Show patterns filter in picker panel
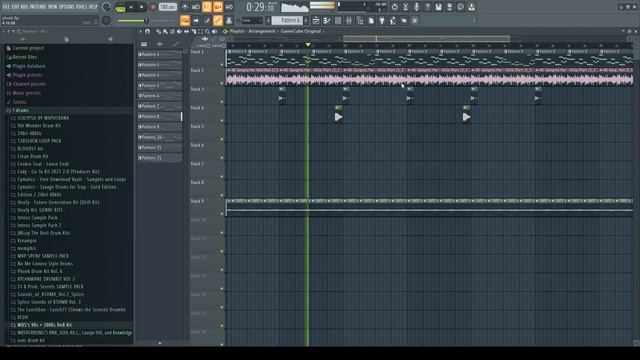 point(144,44)
